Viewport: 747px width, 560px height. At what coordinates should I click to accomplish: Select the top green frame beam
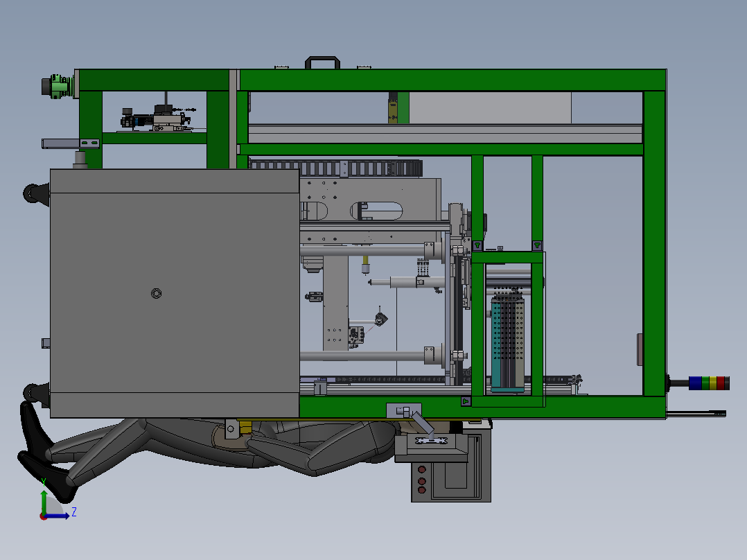tap(452, 80)
